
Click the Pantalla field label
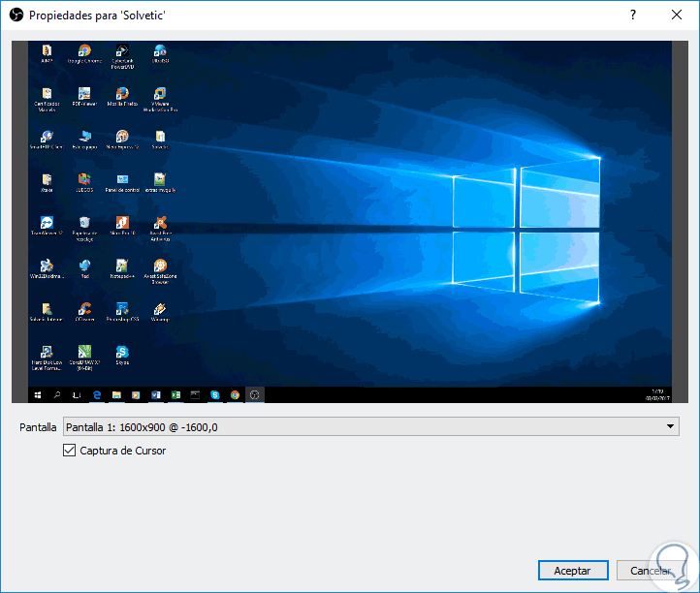point(38,427)
